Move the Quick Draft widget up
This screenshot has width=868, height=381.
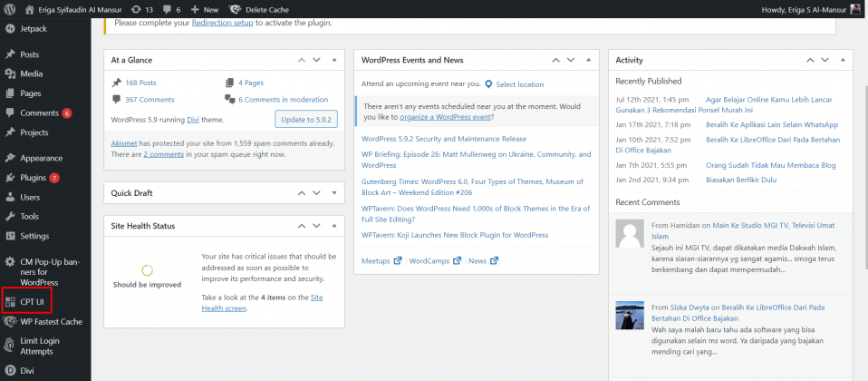[302, 193]
